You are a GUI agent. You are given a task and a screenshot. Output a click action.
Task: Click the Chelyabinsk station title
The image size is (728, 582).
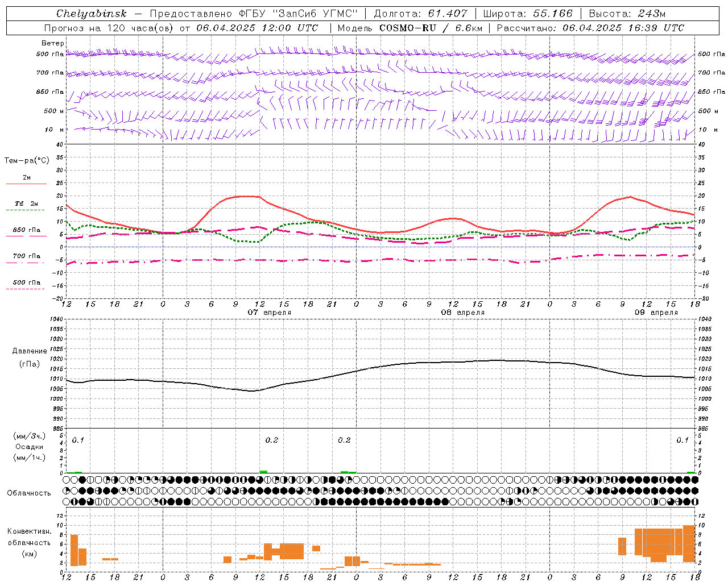point(91,14)
